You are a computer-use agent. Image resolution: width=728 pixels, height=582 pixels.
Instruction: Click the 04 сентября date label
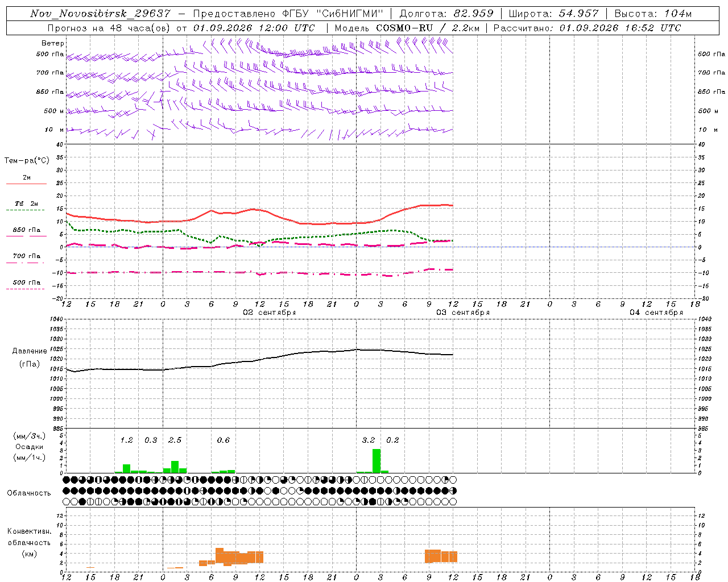click(x=656, y=312)
